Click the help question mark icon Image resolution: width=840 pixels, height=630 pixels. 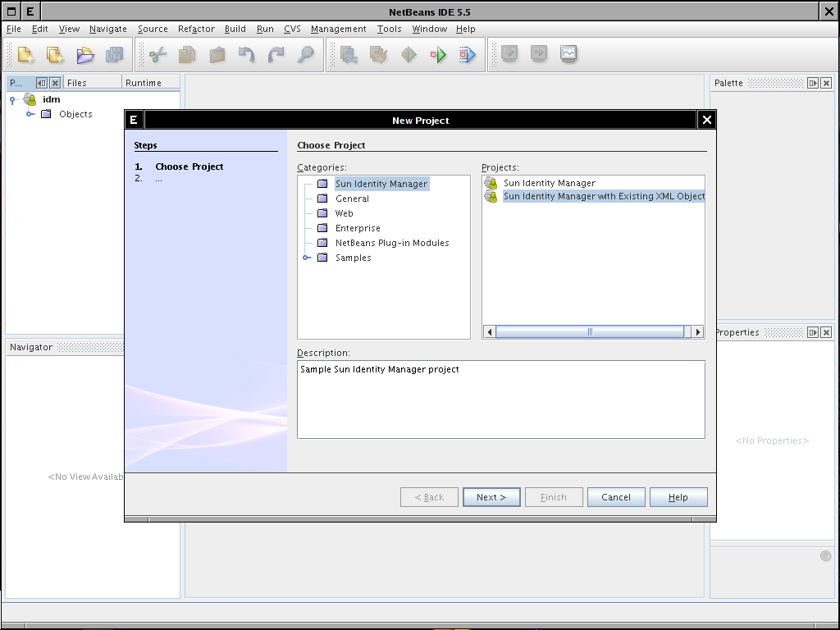[x=825, y=556]
